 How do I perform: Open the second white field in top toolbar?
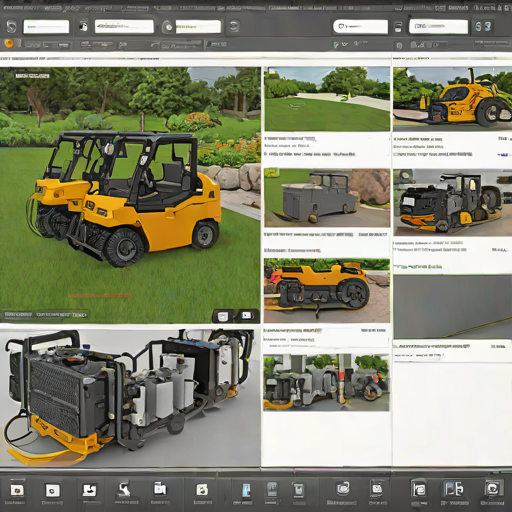tap(124, 26)
